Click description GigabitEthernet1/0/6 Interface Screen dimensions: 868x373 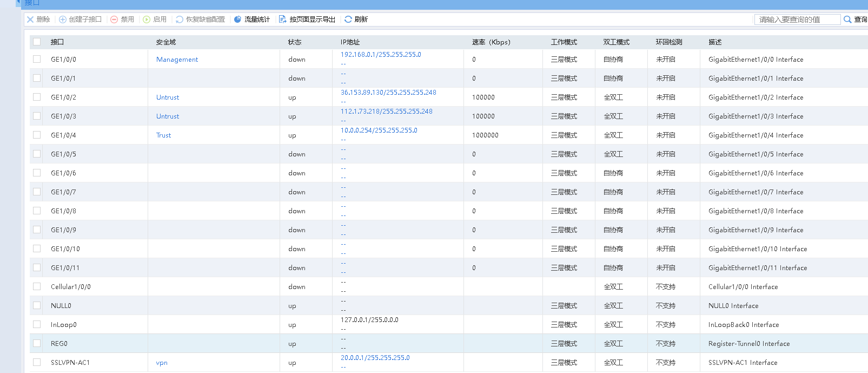[756, 173]
